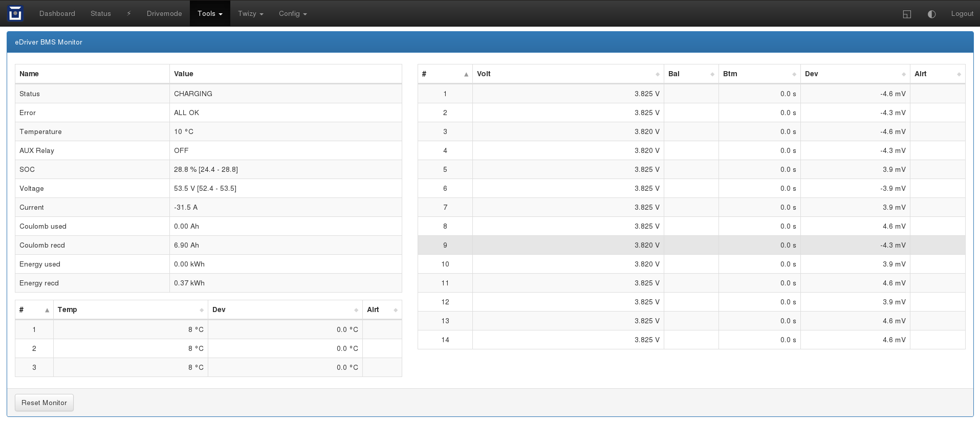Toggle sort order of temperature sensor # column
The image size is (980, 421).
47,310
